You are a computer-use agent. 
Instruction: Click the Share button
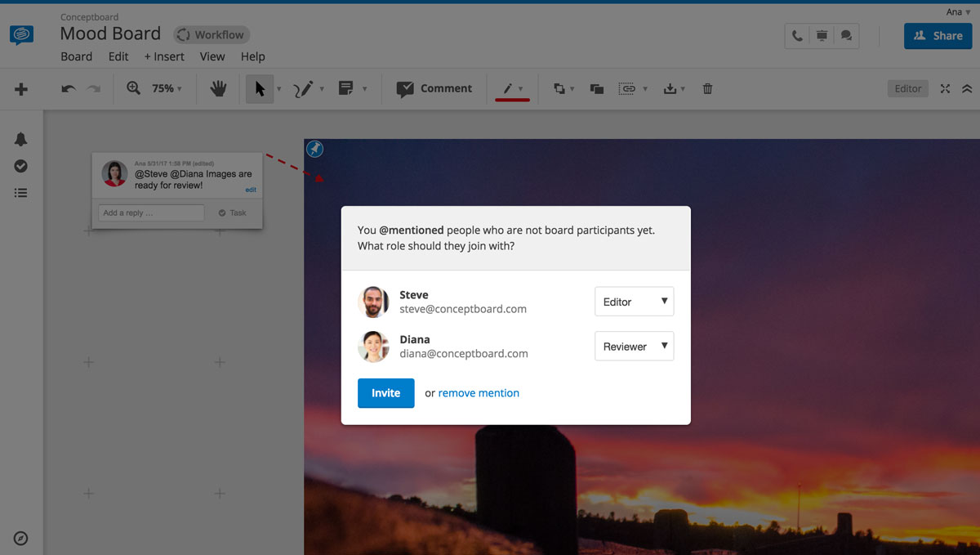point(938,36)
